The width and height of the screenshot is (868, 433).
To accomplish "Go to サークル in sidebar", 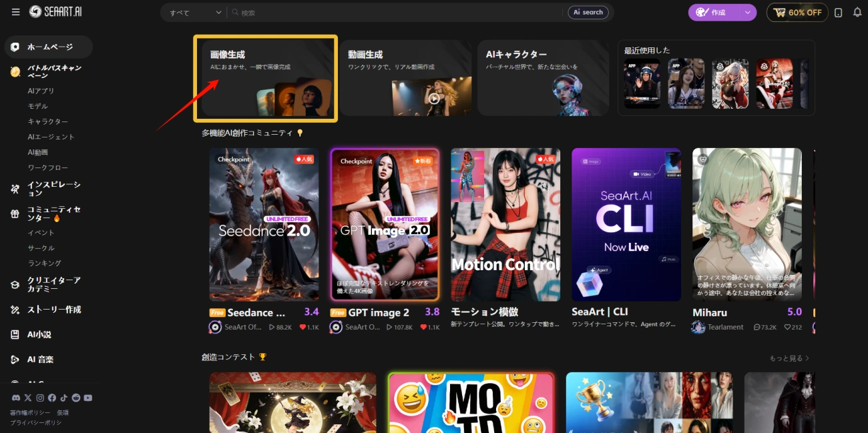I will click(x=41, y=248).
